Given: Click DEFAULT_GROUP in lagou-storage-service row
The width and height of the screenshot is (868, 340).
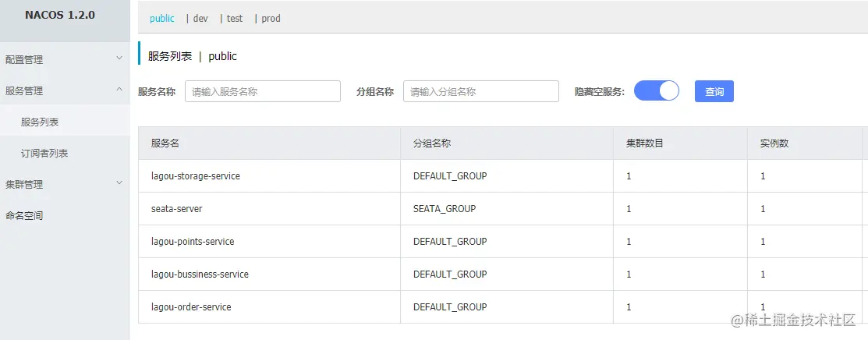Looking at the screenshot, I should click(450, 176).
